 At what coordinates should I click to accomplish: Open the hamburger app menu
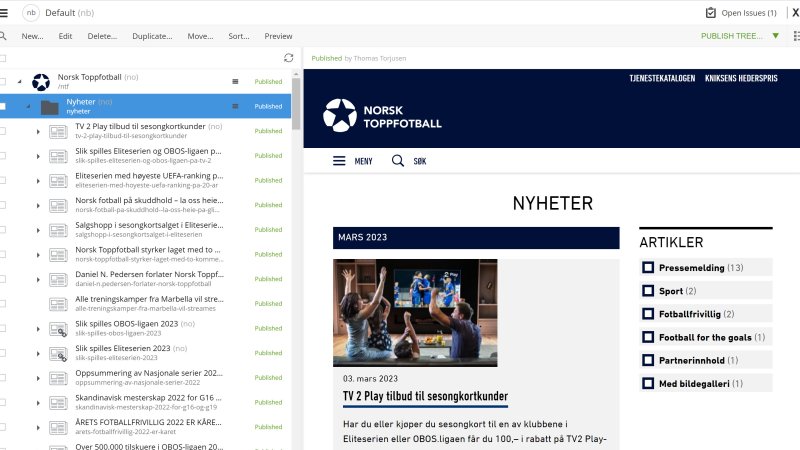4,12
